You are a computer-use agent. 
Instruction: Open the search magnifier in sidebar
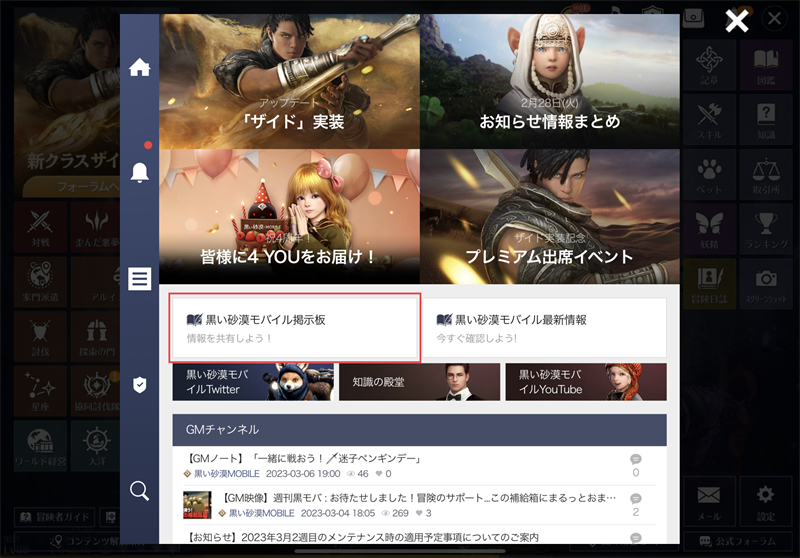pyautogui.click(x=139, y=490)
